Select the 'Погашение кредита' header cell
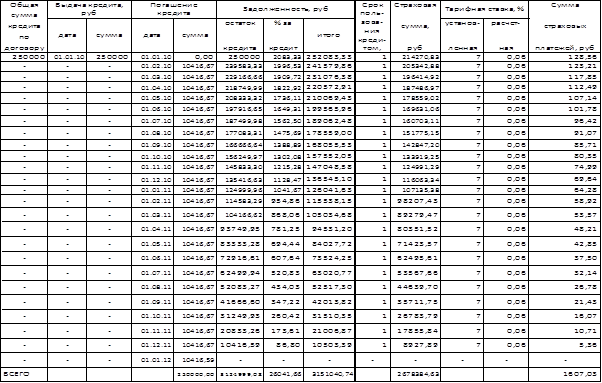Screen dimensions: 602x383 [x=174, y=10]
